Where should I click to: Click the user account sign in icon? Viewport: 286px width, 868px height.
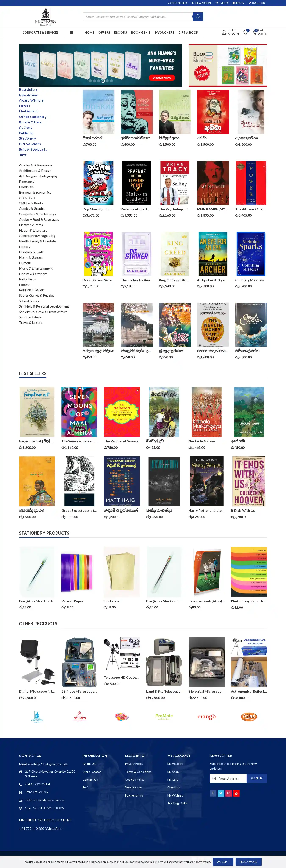[x=224, y=32]
